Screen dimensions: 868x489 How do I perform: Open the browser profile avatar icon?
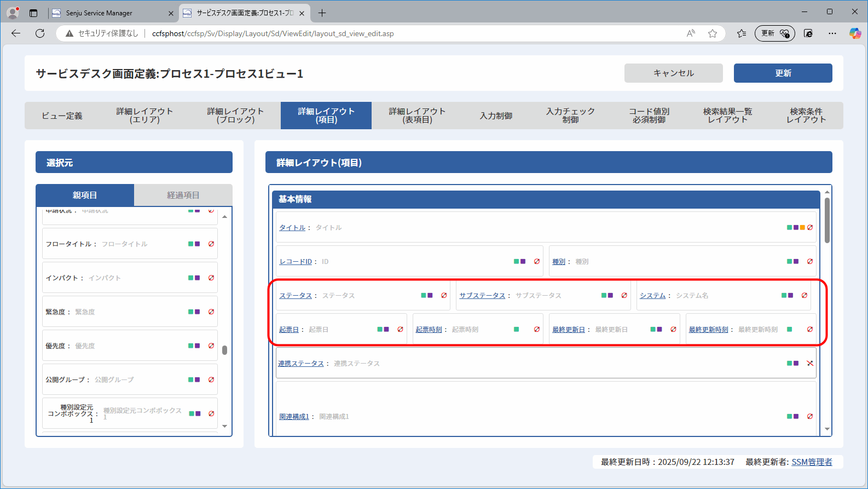[13, 13]
